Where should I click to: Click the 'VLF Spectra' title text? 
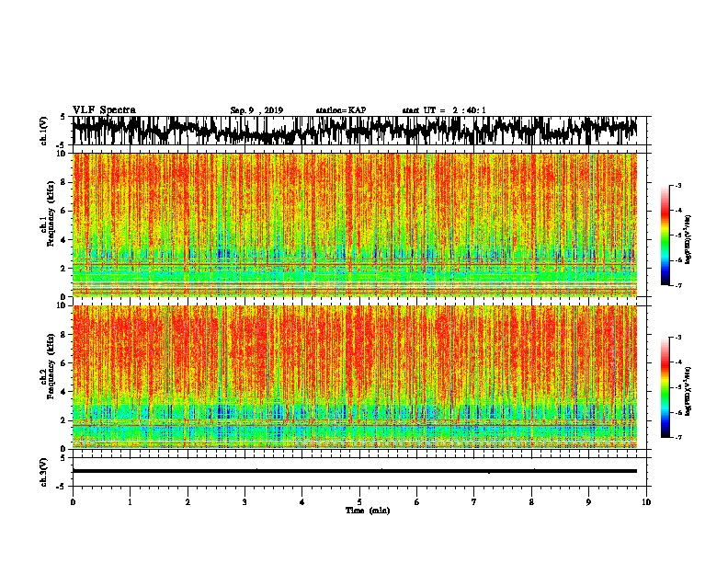click(x=104, y=110)
